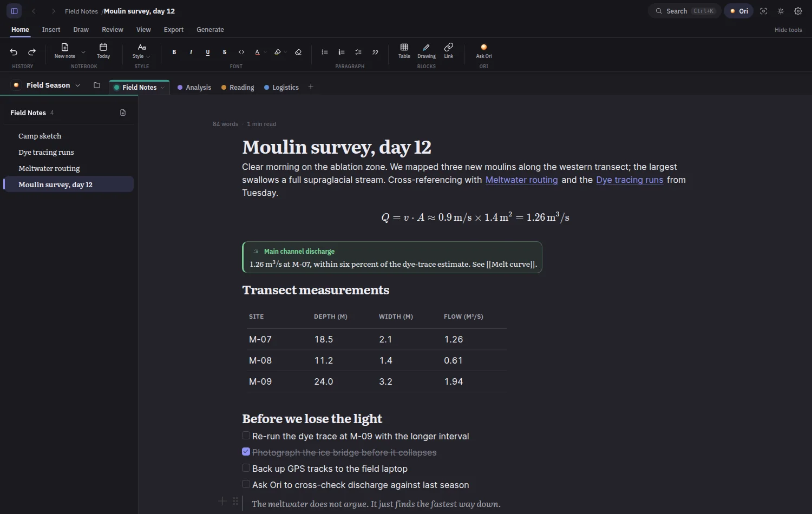Add new note in Field Notes sidebar
Screen dimensions: 812x514
coord(123,113)
